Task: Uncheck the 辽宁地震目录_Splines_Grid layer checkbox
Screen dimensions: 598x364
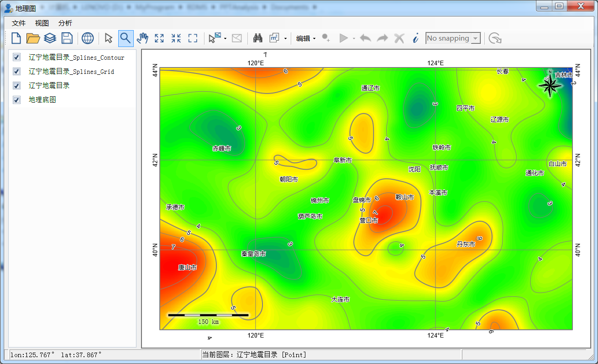Action: [17, 72]
